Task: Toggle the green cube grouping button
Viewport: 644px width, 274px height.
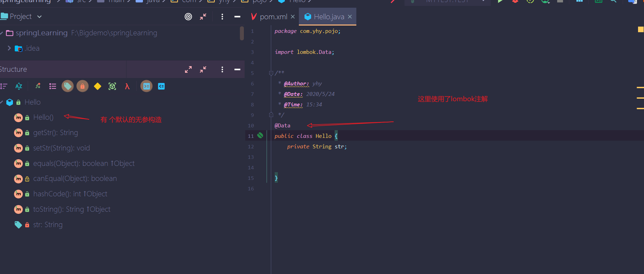Action: 112,86
